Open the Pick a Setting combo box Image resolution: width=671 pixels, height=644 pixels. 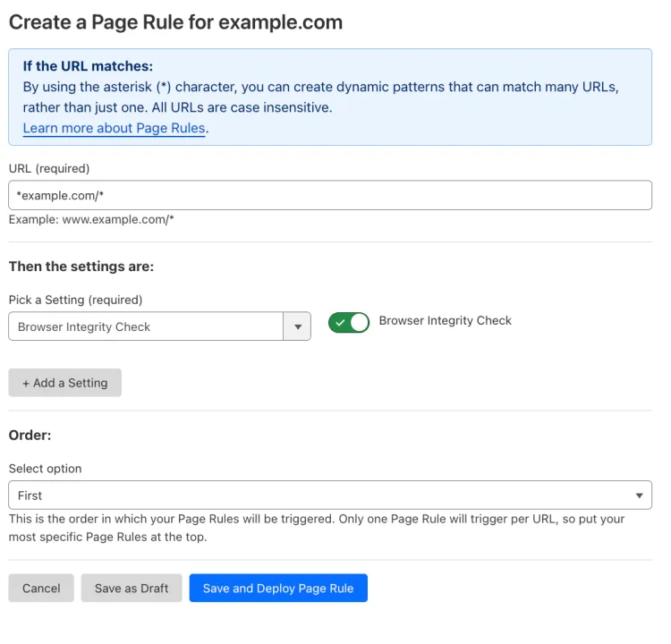(x=146, y=326)
